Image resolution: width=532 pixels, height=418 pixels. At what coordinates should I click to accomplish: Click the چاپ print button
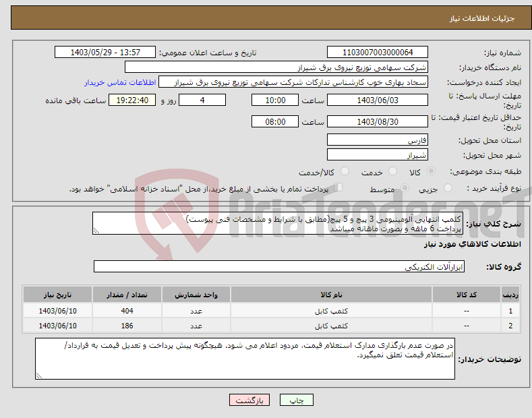coord(297,400)
